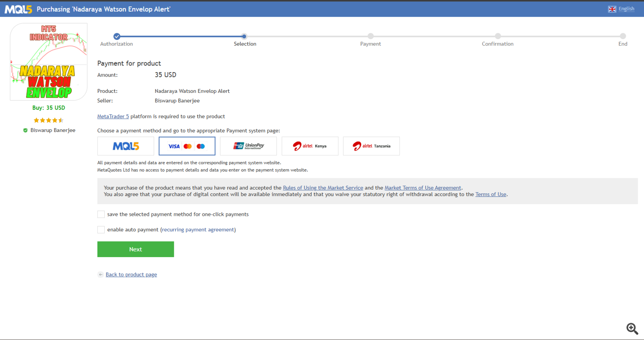Open Market Terms of Use Agreement link
The width and height of the screenshot is (644, 340).
tap(423, 188)
